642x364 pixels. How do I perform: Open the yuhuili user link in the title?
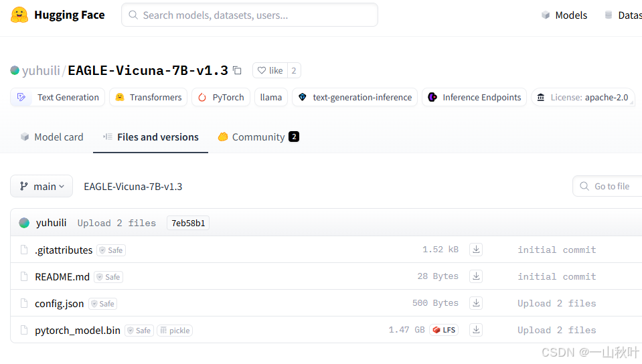point(41,70)
